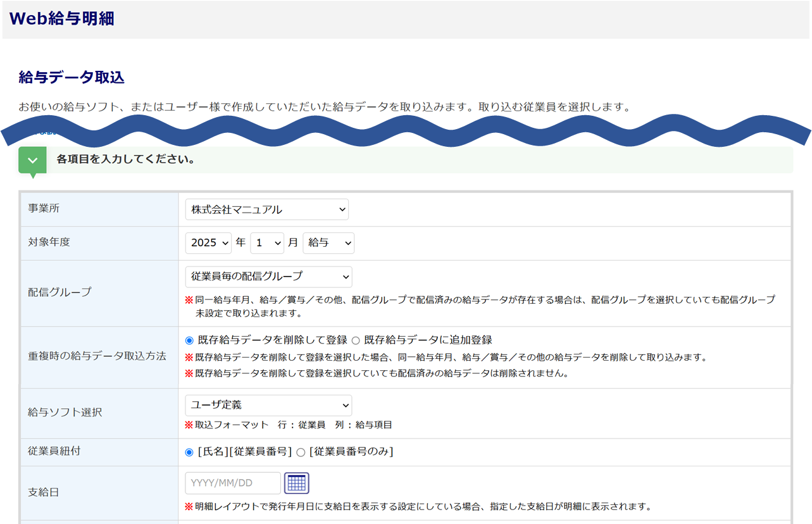Collapse the green chevron section header

[32, 161]
